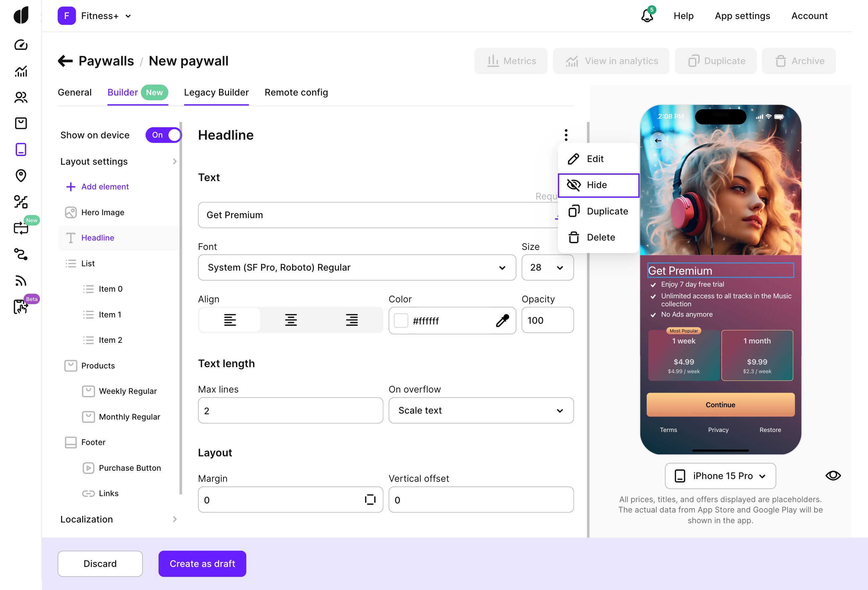Choose Hide from the context menu

(598, 185)
